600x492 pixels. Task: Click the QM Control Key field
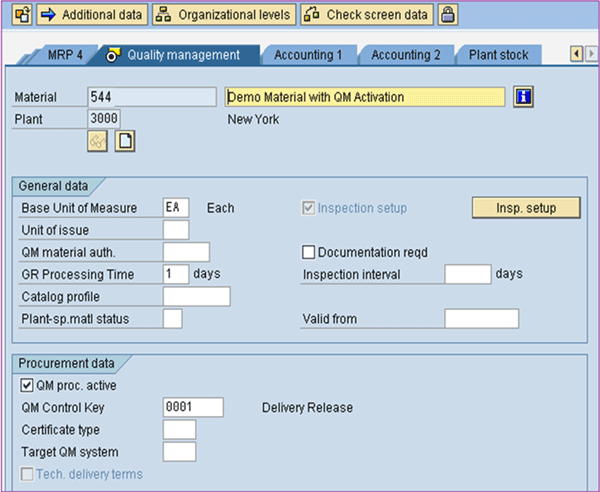coord(192,407)
